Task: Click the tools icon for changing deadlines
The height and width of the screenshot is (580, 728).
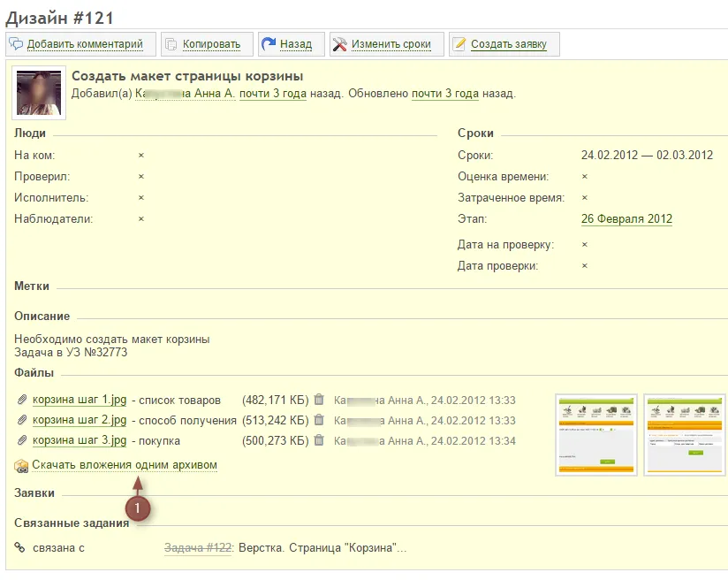Action: [340, 44]
